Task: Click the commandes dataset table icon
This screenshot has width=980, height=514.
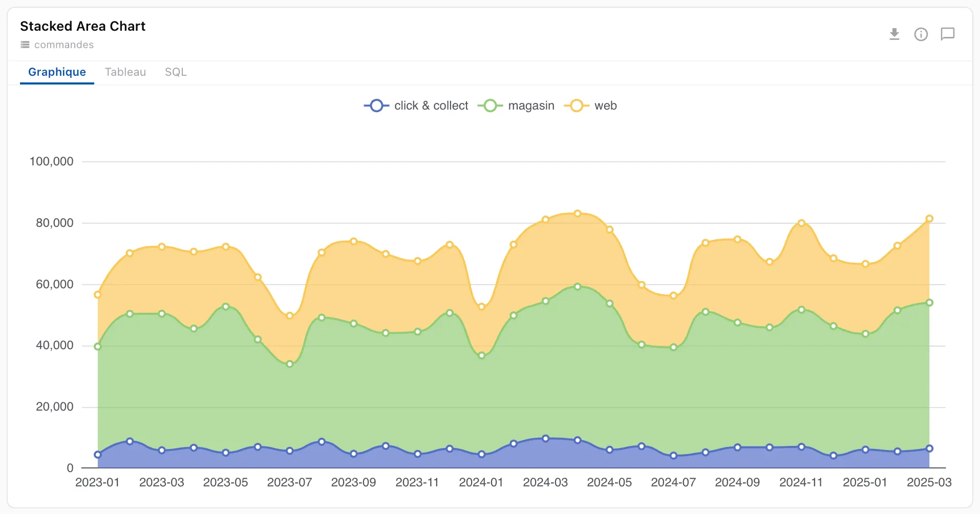Action: pos(25,45)
